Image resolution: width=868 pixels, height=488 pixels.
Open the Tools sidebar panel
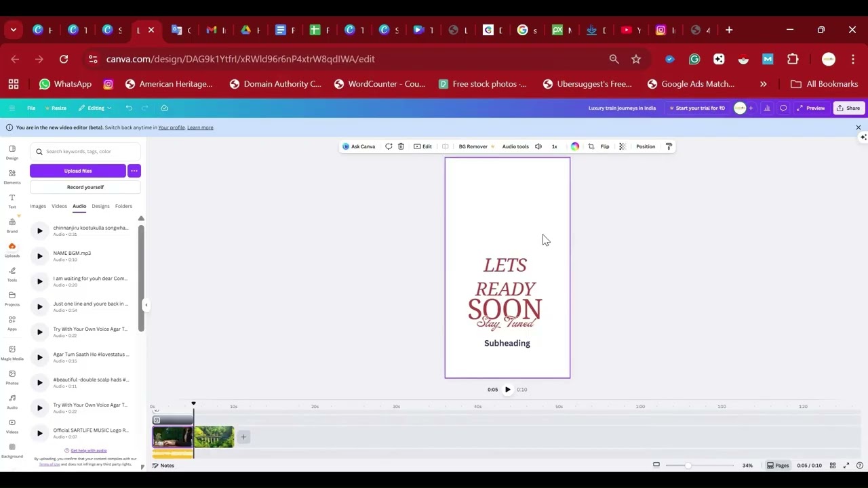pyautogui.click(x=12, y=274)
